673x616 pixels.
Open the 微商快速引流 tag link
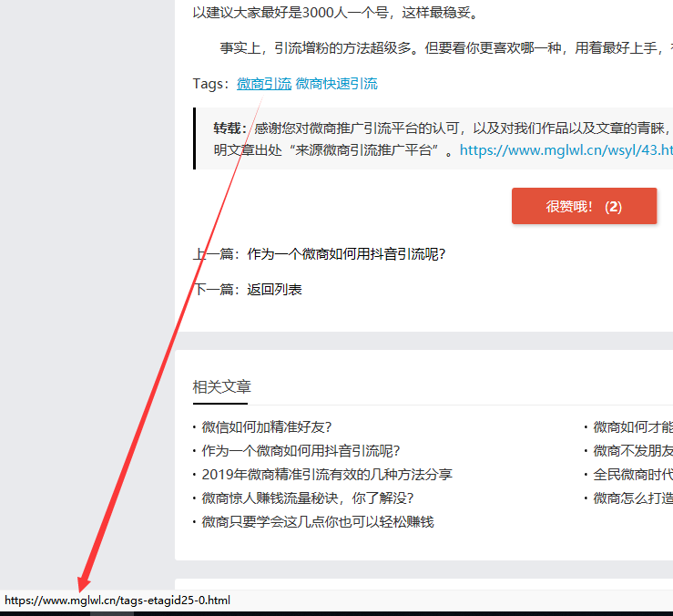pos(336,84)
